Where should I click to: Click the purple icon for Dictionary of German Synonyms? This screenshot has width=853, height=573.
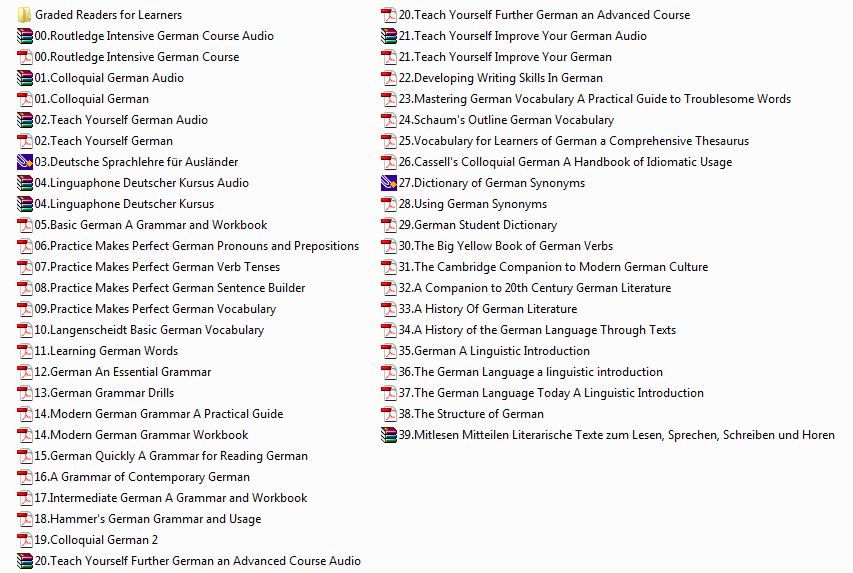coord(389,183)
